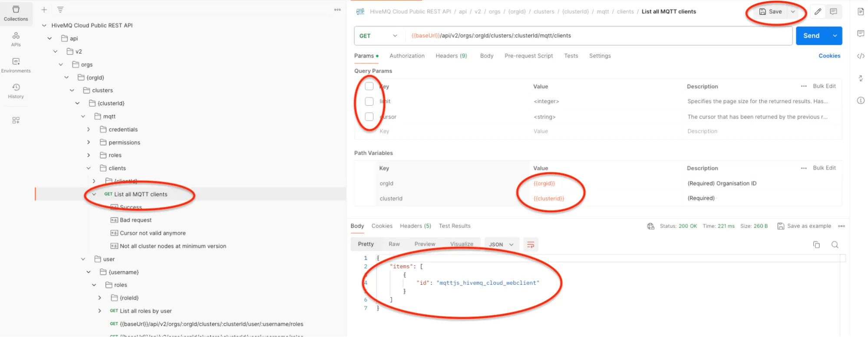Open the APIs sidebar panel
Viewport: 868px width, 337px height.
16,39
